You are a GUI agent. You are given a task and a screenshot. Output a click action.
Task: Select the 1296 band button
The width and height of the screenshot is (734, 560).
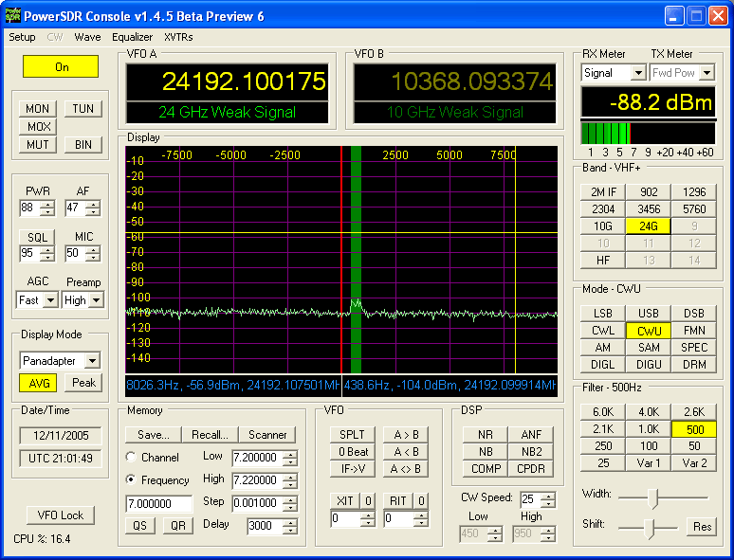[694, 191]
